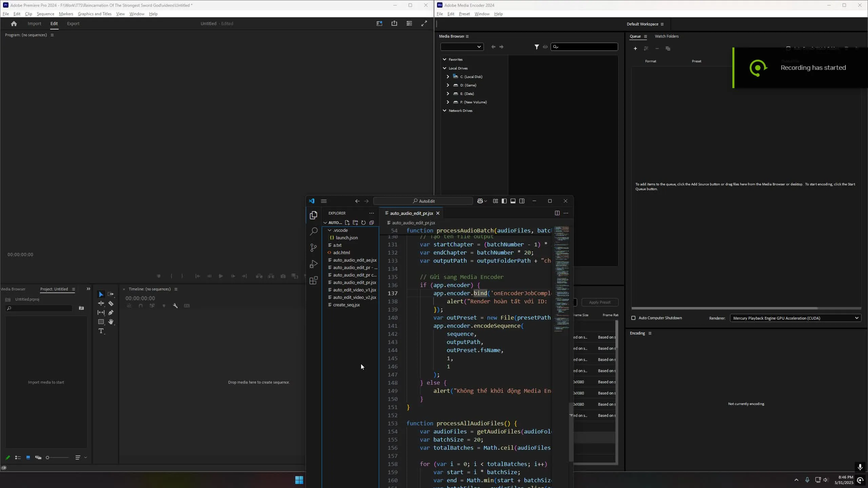
Task: Open timeline wrench display settings
Action: click(175, 306)
